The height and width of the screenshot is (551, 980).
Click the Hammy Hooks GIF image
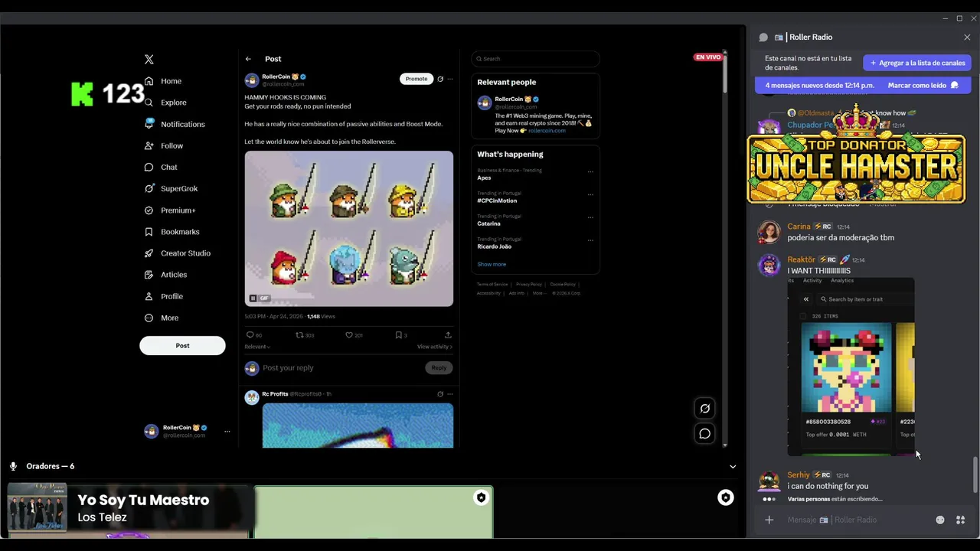349,229
